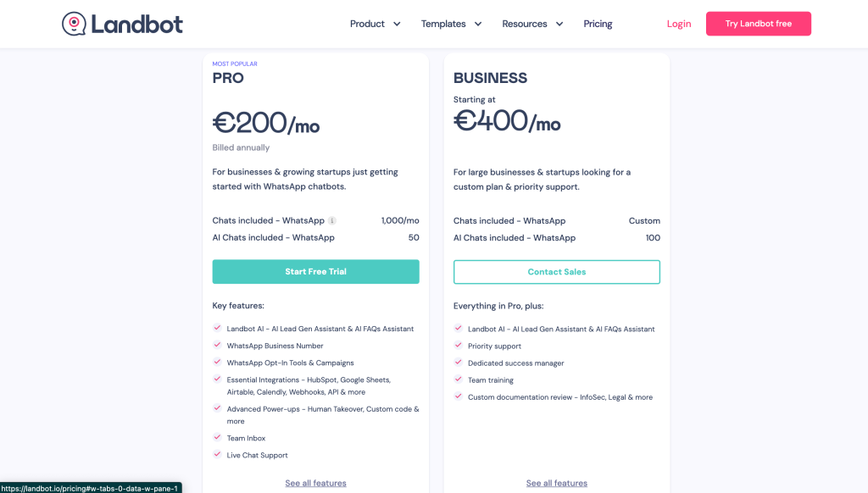Click checkmark icon beside Team Inbox
This screenshot has width=868, height=493.
coord(218,438)
